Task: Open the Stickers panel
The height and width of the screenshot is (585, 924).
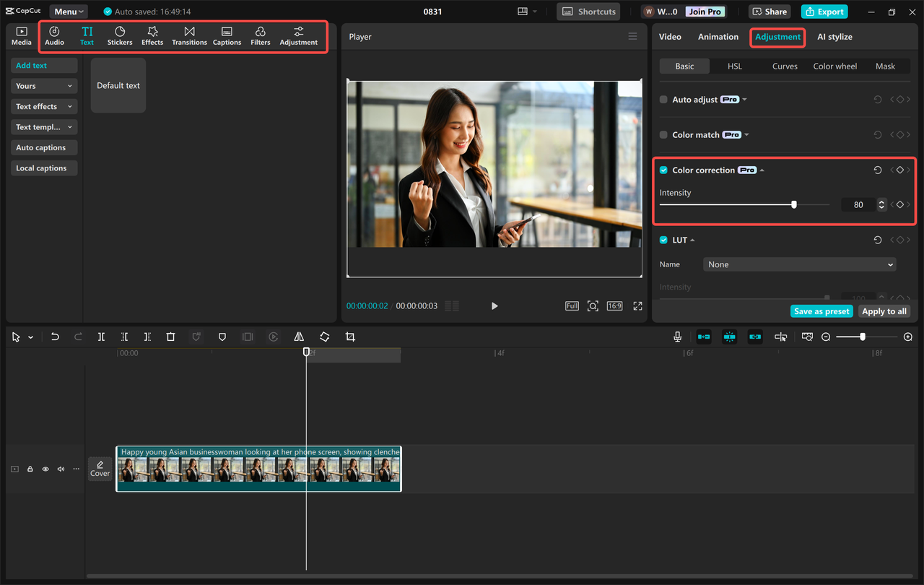Action: pos(119,35)
